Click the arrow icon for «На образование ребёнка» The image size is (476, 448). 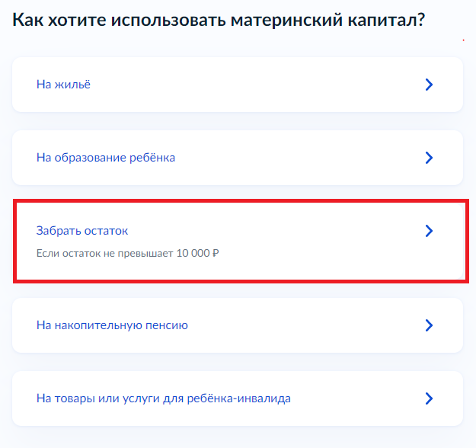(x=429, y=158)
